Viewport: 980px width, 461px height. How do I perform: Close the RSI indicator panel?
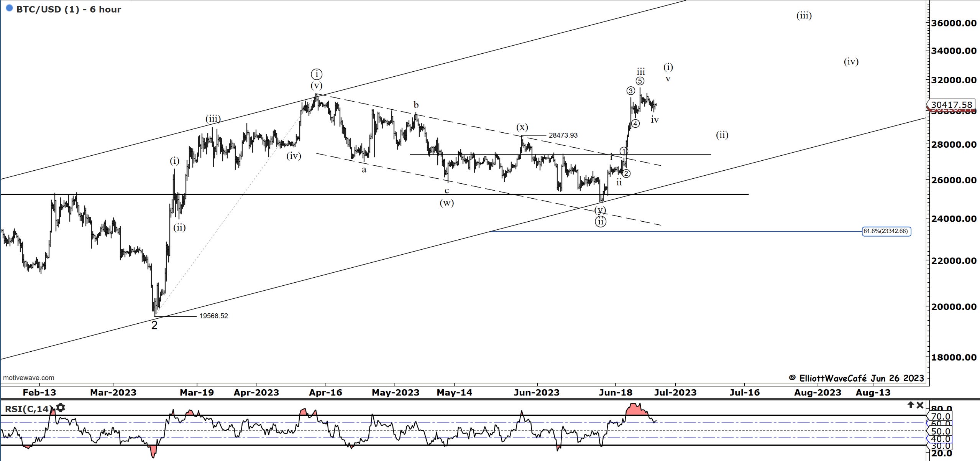pyautogui.click(x=920, y=405)
